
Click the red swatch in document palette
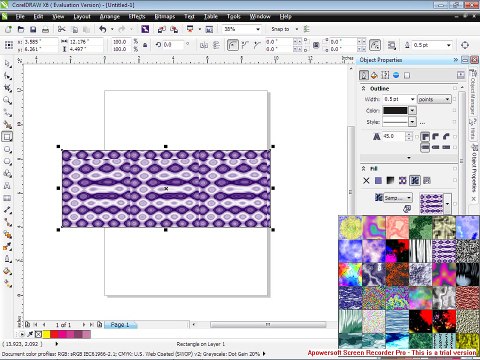coord(54,334)
